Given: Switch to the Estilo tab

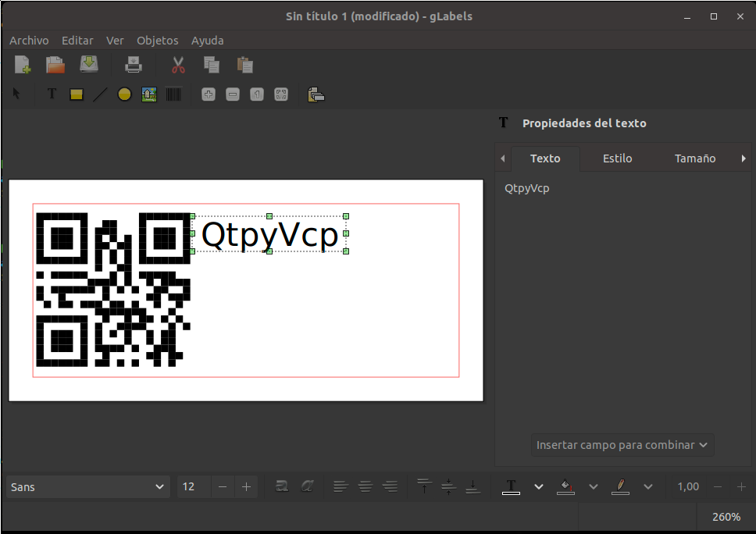Looking at the screenshot, I should (x=617, y=158).
